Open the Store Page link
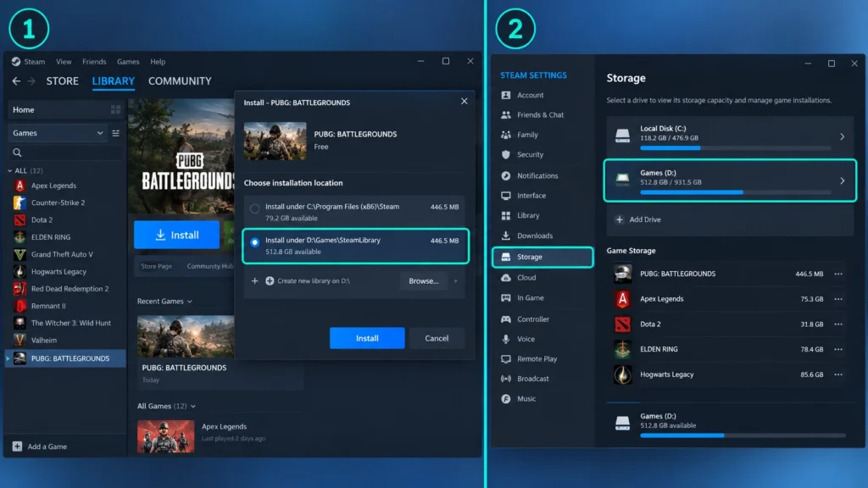 tap(156, 266)
